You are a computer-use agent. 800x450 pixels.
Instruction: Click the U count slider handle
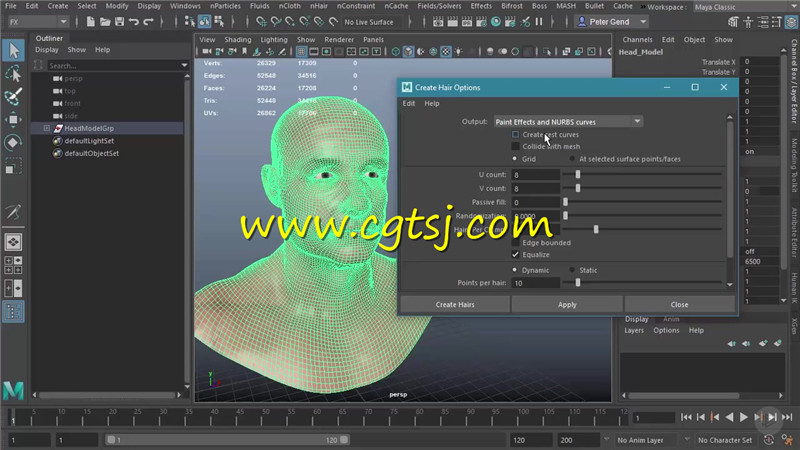pos(578,174)
